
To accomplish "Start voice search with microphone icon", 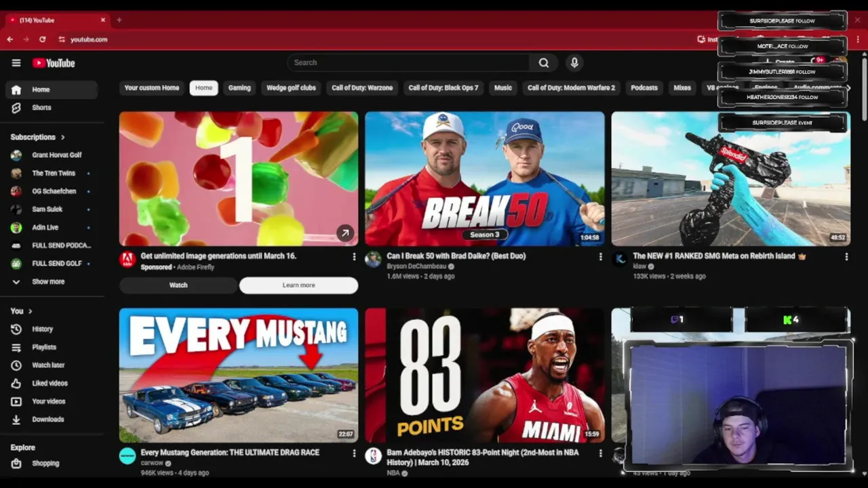I will pos(574,62).
